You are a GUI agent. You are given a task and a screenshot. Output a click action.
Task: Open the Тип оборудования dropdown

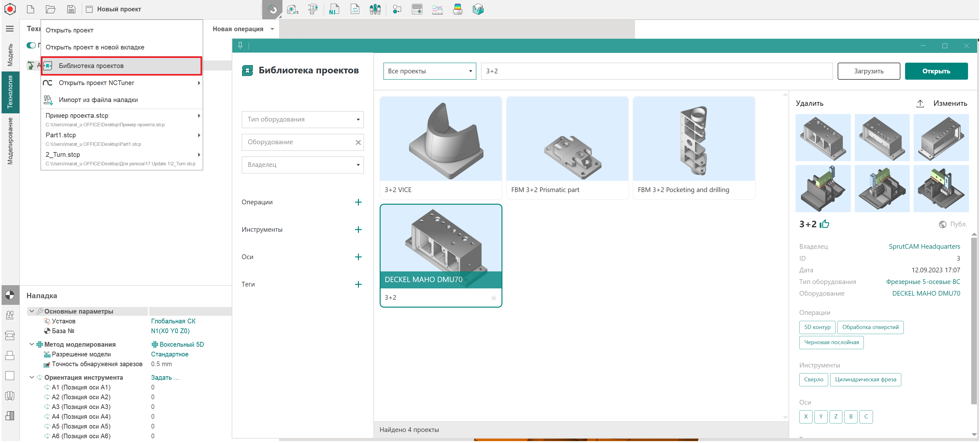[x=303, y=120]
